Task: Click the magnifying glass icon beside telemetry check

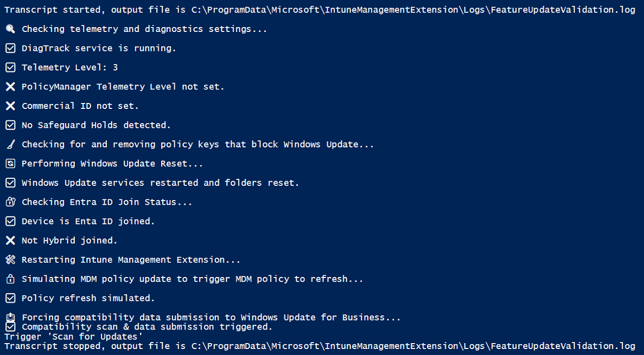Action: [10, 29]
